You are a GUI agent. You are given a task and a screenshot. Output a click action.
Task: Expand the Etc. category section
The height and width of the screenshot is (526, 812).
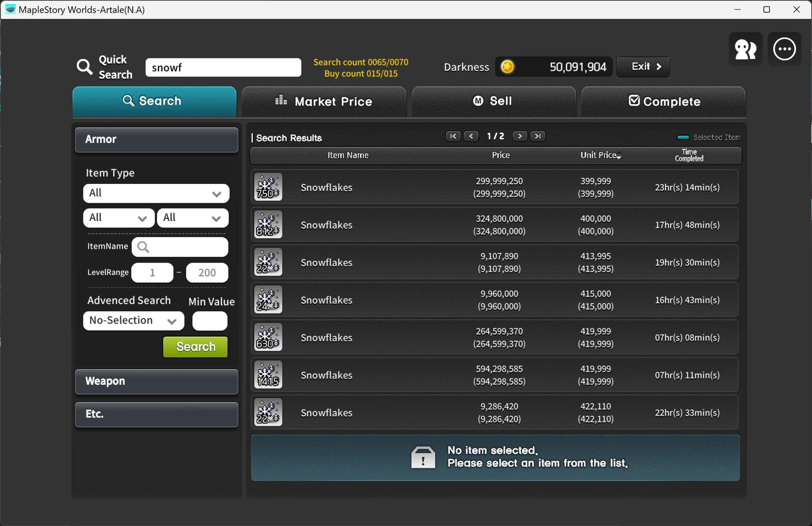[156, 414]
